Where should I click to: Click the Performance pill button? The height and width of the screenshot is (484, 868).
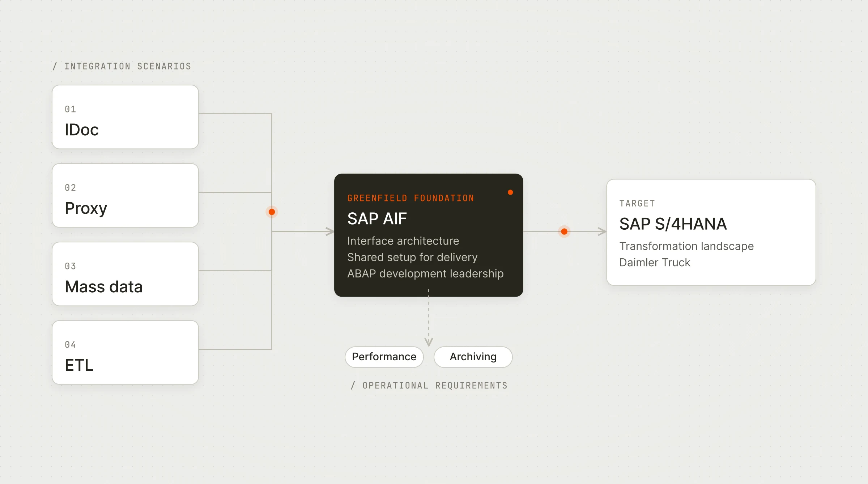click(384, 357)
